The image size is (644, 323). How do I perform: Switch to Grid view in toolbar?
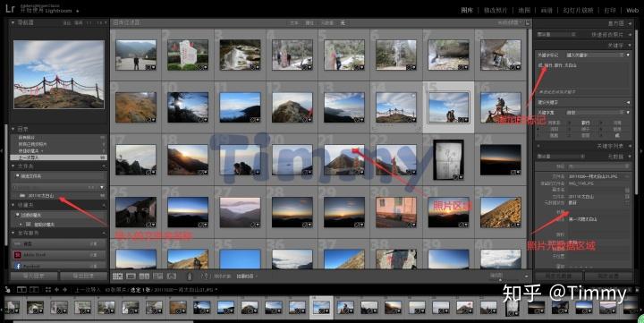pos(118,276)
